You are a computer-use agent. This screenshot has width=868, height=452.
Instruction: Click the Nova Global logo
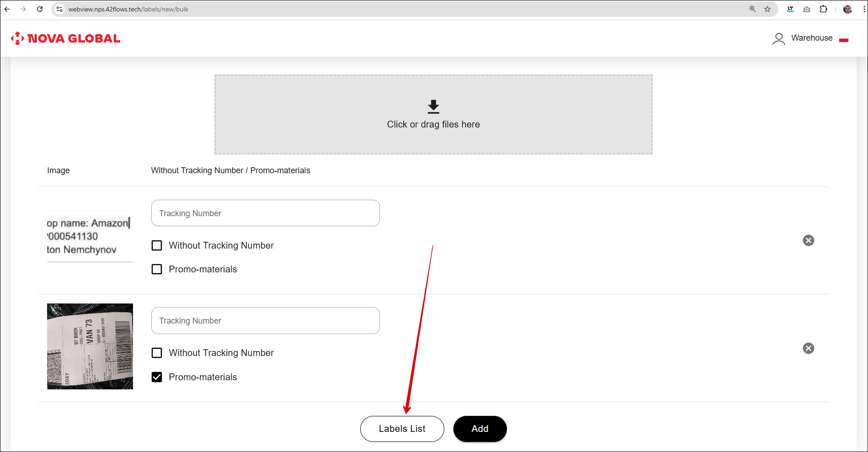point(65,38)
